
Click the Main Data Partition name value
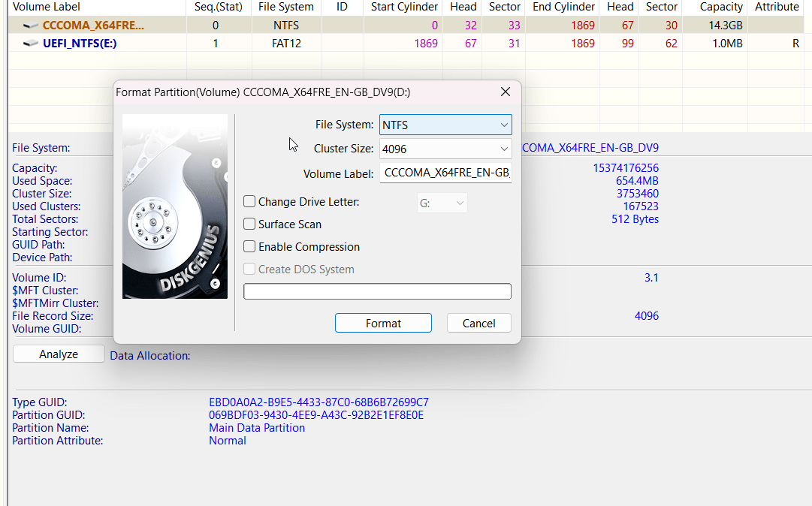tap(257, 428)
